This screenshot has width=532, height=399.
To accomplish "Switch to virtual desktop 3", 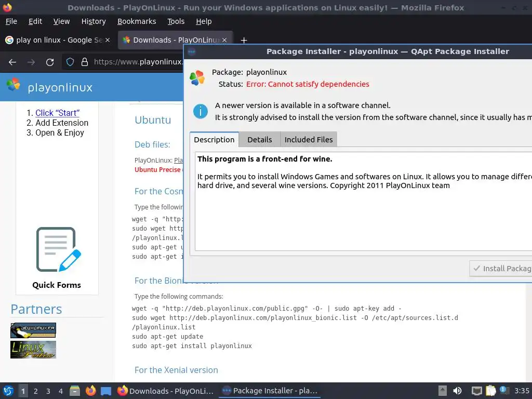I will point(48,391).
